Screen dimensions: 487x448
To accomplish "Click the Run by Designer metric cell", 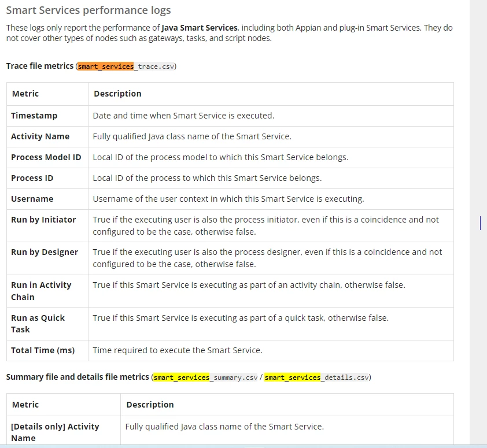I will click(47, 258).
